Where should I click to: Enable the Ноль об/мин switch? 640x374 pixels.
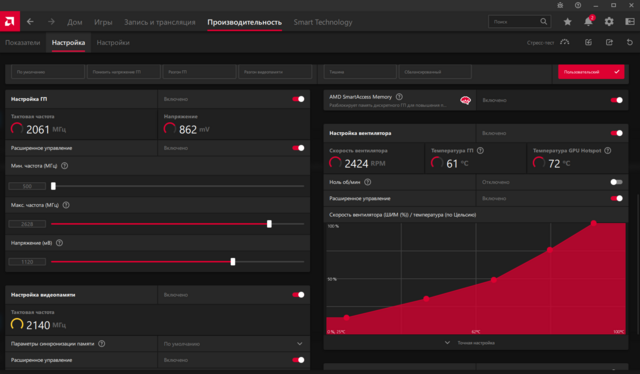616,182
